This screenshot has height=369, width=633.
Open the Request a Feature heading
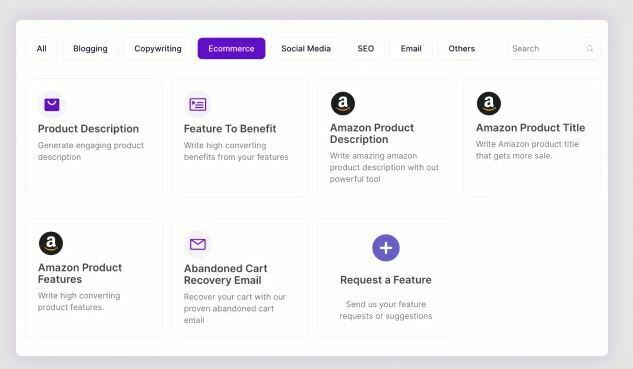coord(386,280)
